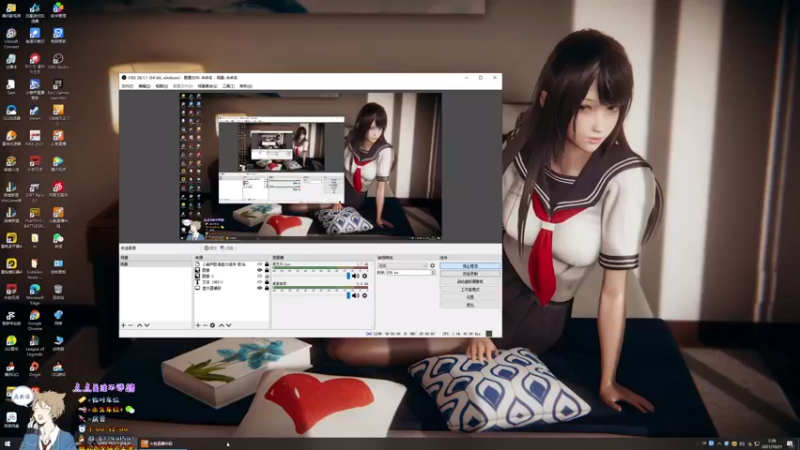Select the 场景 item in the Scenes list
This screenshot has height=450, width=800.
click(156, 264)
